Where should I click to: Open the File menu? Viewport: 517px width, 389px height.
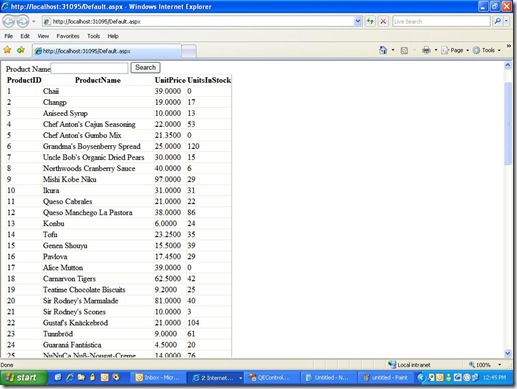point(9,36)
